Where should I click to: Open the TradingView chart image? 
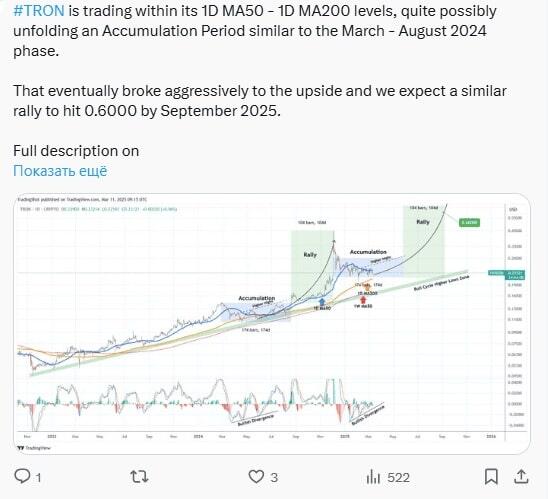272,324
